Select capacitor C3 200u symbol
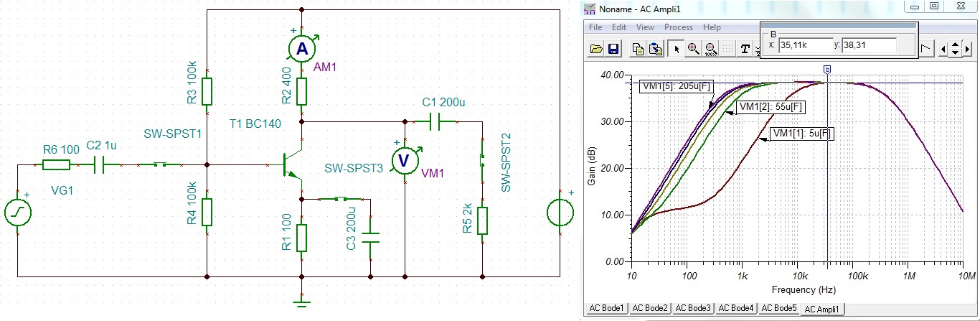The height and width of the screenshot is (321, 980). [x=371, y=238]
